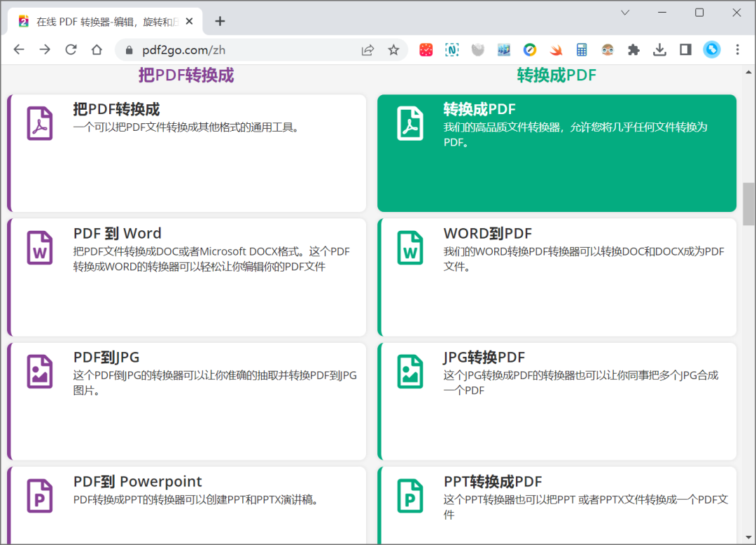756x545 pixels.
Task: Open the Chrome three-dot menu
Action: tap(737, 50)
